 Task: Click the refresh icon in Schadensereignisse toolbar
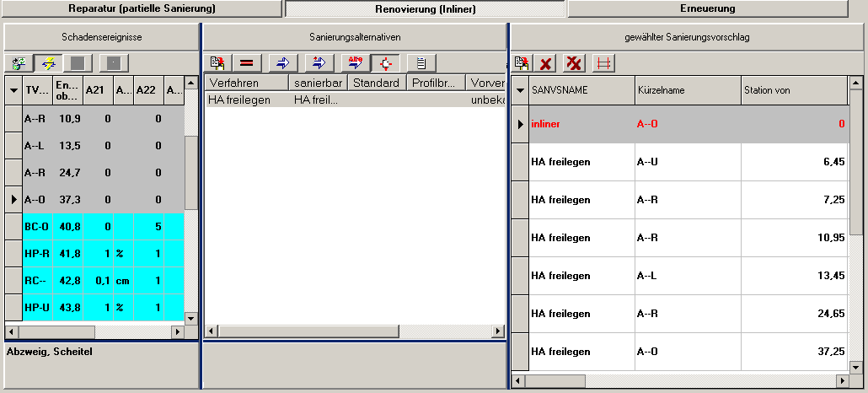pos(19,62)
